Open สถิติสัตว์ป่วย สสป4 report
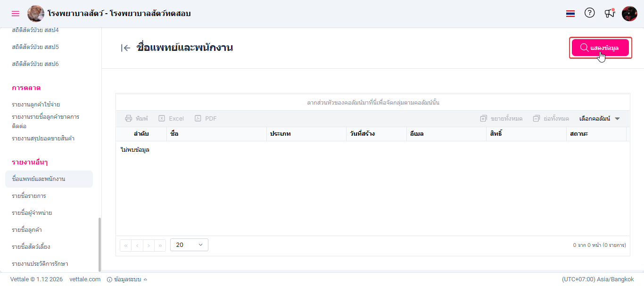The image size is (644, 286). [x=35, y=30]
